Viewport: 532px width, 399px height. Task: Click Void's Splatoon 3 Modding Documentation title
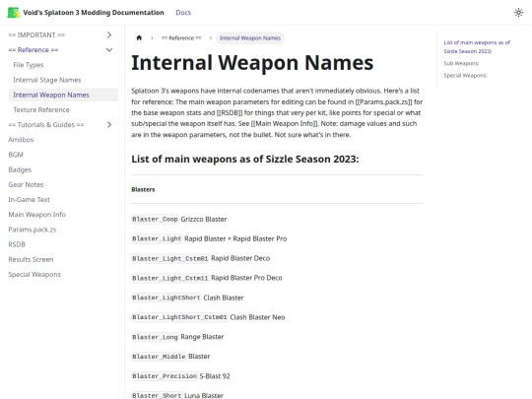[94, 13]
